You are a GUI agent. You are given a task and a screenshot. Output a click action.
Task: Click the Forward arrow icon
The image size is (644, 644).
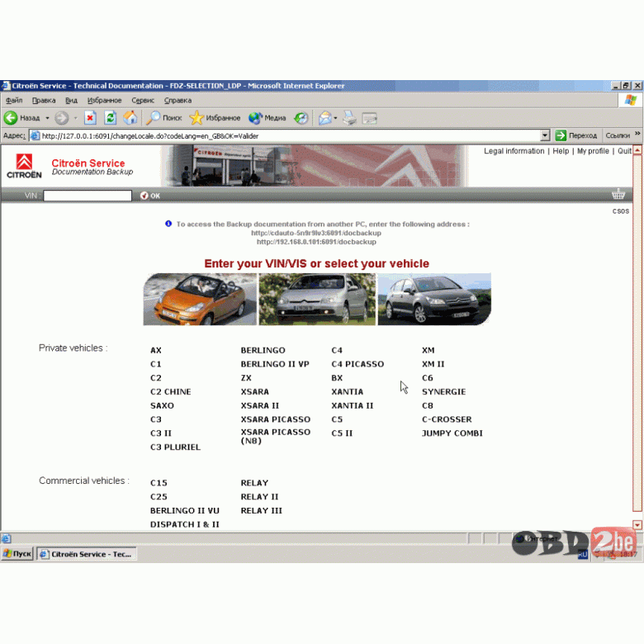pos(62,118)
